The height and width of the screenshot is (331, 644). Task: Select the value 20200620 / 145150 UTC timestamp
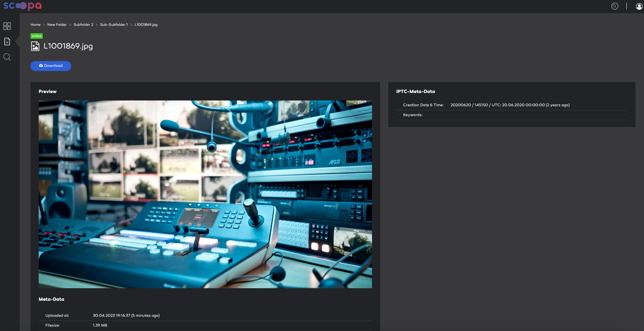pos(510,105)
